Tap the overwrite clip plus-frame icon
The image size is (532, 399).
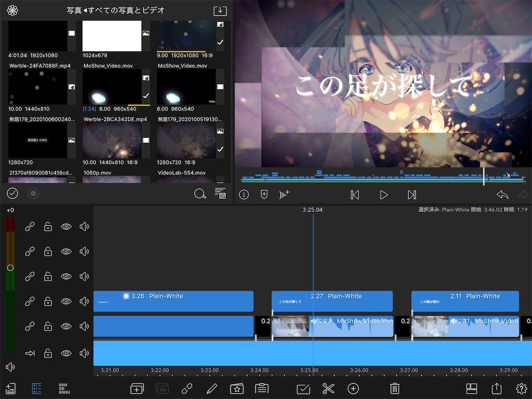(x=137, y=389)
